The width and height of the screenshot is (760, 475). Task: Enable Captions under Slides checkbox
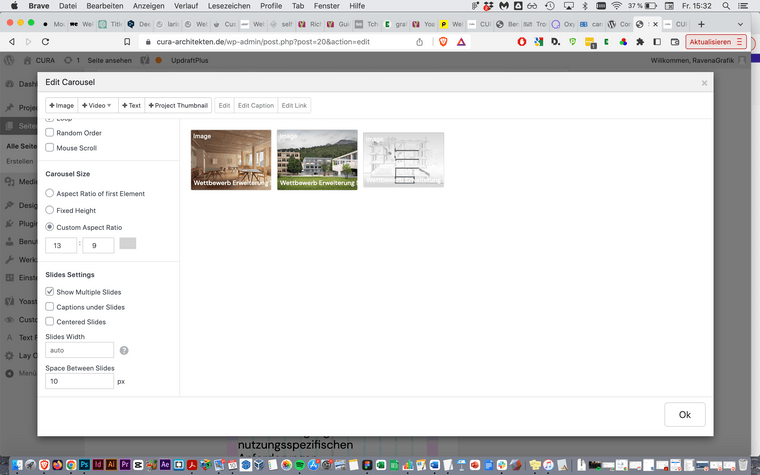50,307
